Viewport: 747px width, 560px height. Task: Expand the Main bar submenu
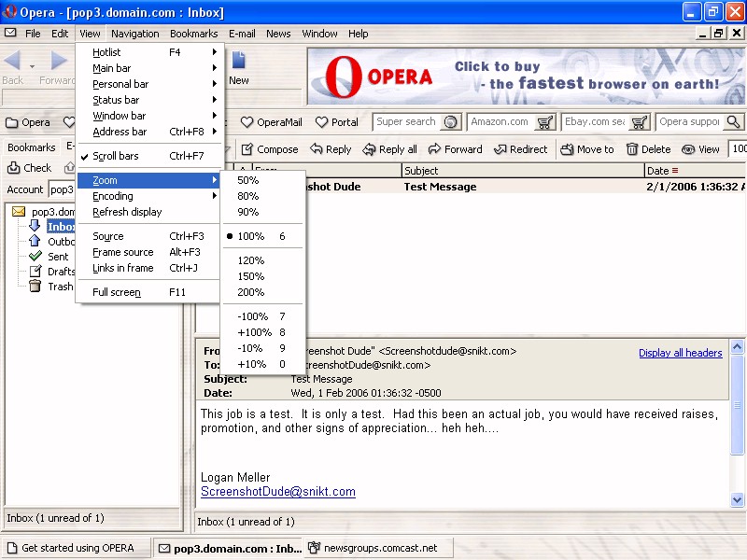point(148,68)
